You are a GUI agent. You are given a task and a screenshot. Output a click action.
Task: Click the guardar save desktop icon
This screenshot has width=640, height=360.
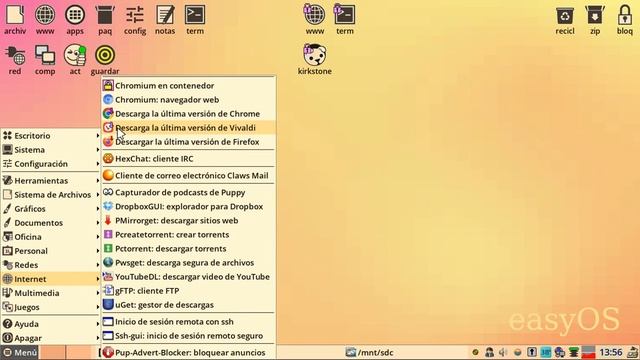point(105,60)
